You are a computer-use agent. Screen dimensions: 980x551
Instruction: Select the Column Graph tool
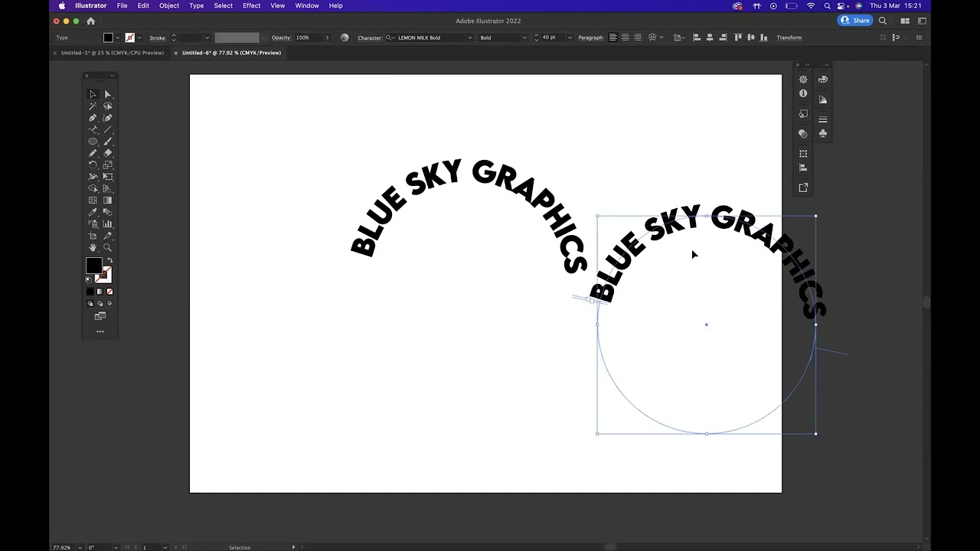coord(107,223)
